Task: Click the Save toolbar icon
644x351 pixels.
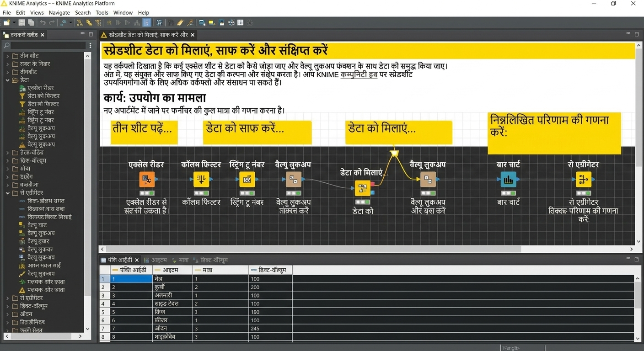Action: coord(21,22)
